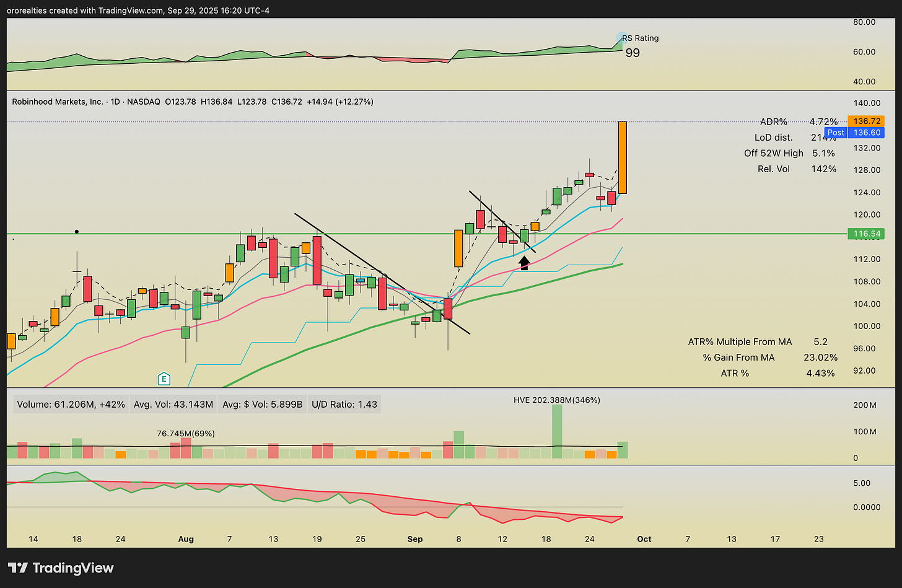Select the 'ATR %' 4.43% row
Screen dimensions: 902x588
pyautogui.click(x=778, y=373)
